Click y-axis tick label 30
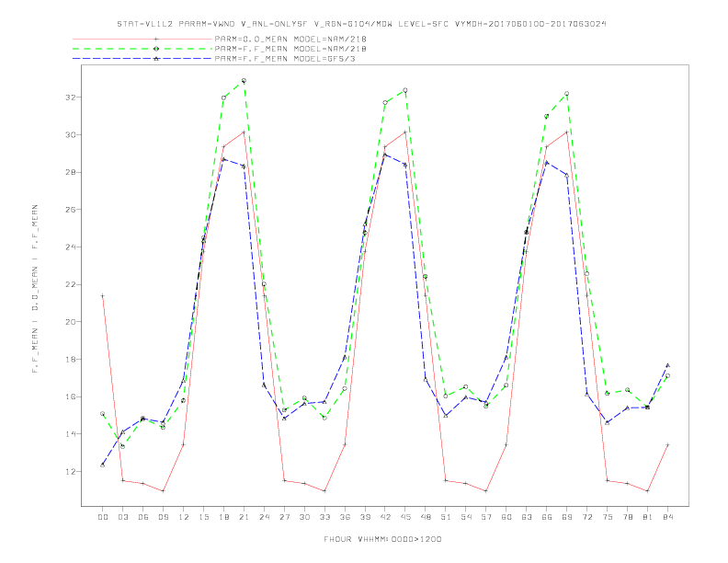 click(x=72, y=134)
